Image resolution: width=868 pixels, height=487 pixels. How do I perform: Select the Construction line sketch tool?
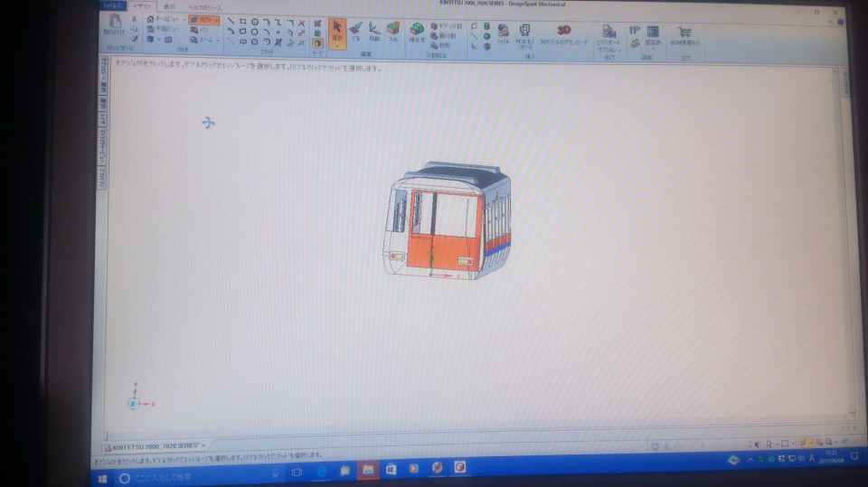pyautogui.click(x=231, y=42)
